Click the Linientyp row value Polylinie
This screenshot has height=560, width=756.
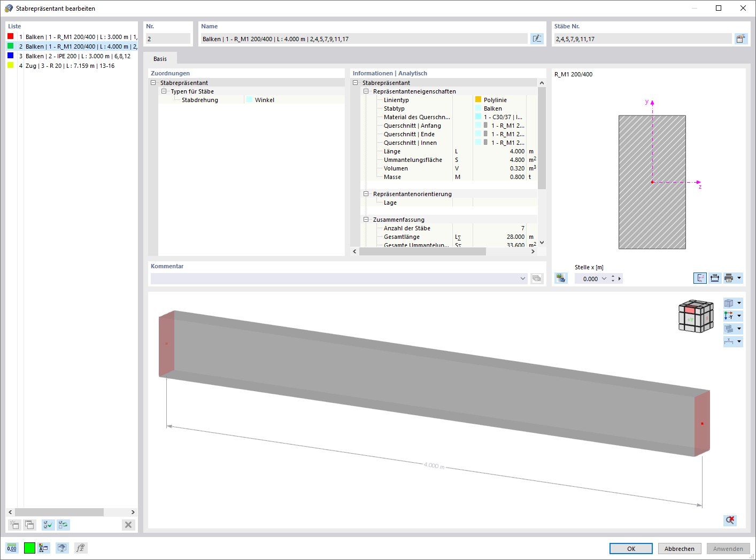click(500, 100)
